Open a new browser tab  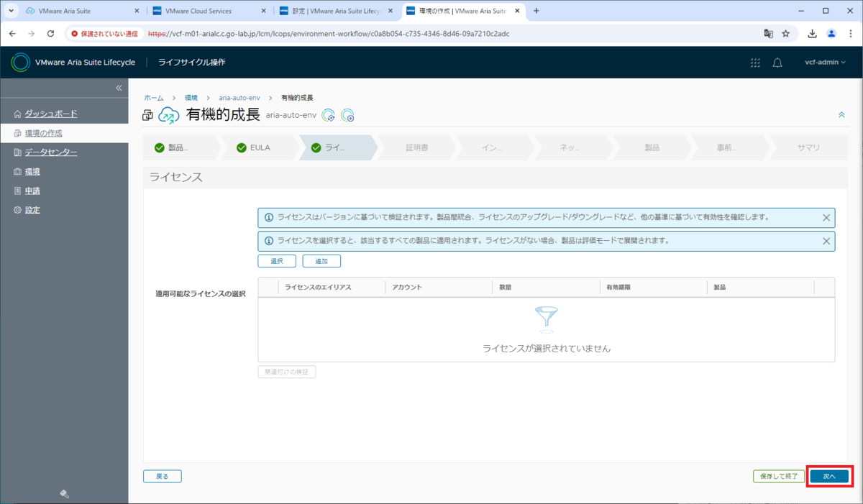536,11
